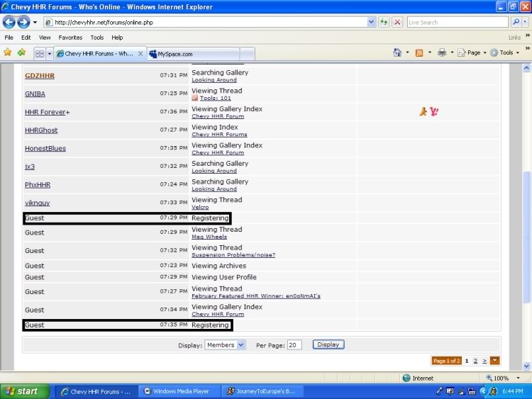Open HHRGhost user profile link
Viewport: 532px width, 399px height.
[41, 130]
